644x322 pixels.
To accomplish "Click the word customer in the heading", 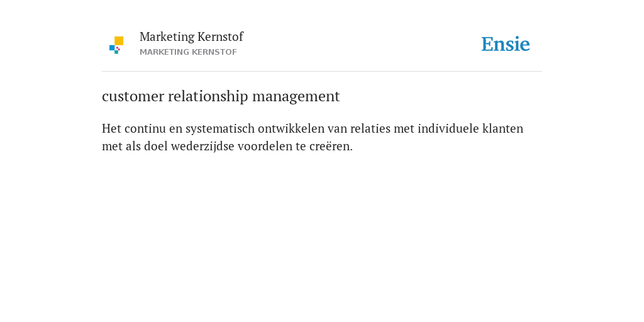I will [133, 96].
